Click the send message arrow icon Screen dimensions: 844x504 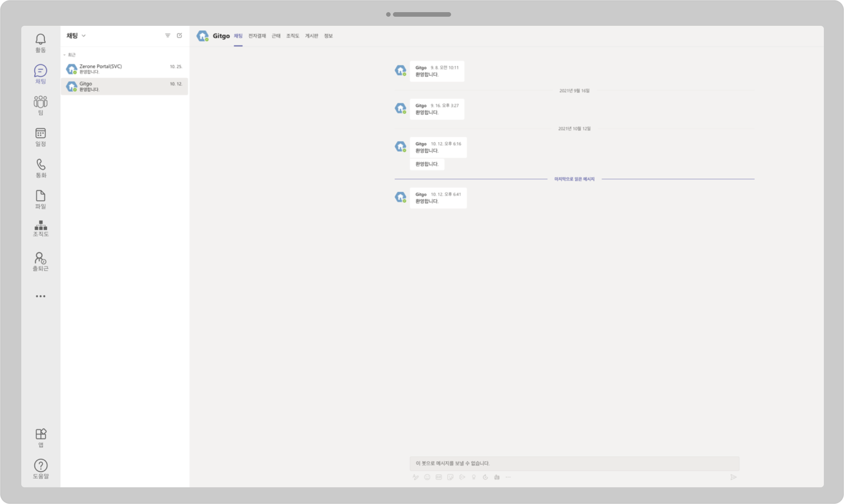[733, 477]
